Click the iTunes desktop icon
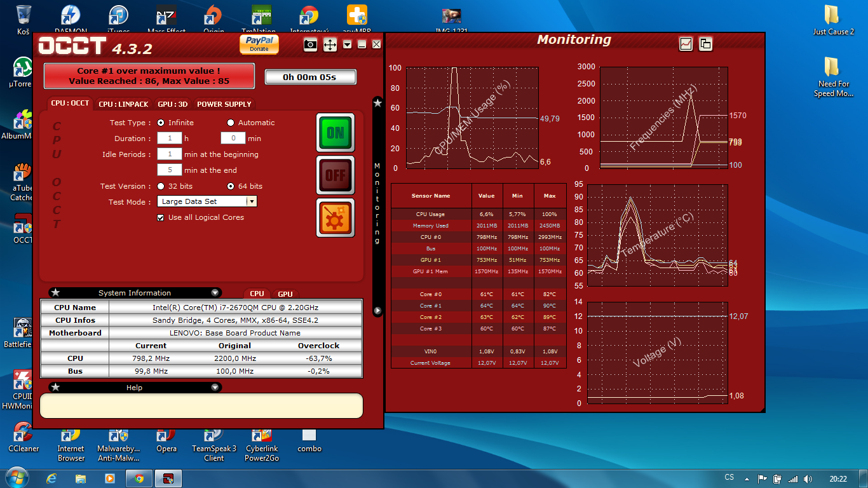The height and width of the screenshot is (488, 868). point(119,19)
